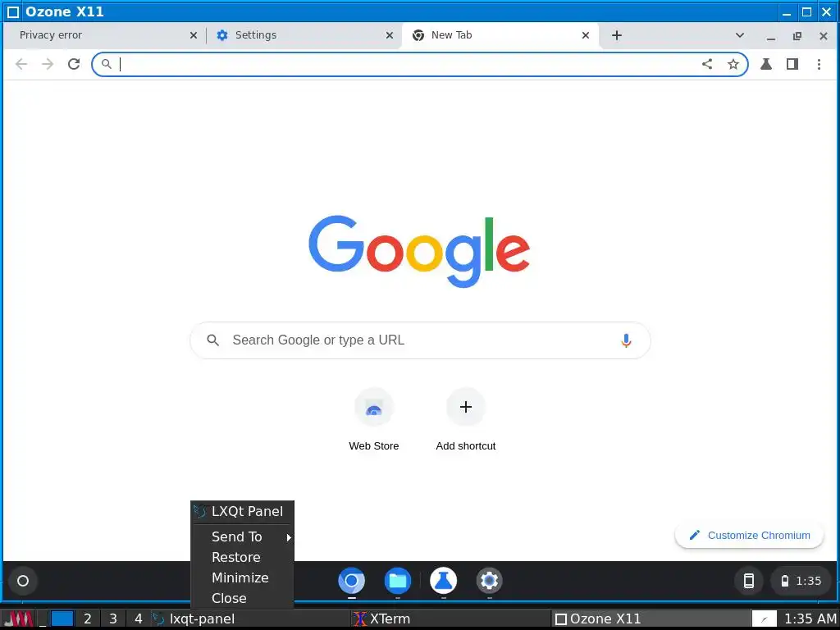Switch to virtual desktop 3
Viewport: 840px width, 630px height.
(x=113, y=619)
